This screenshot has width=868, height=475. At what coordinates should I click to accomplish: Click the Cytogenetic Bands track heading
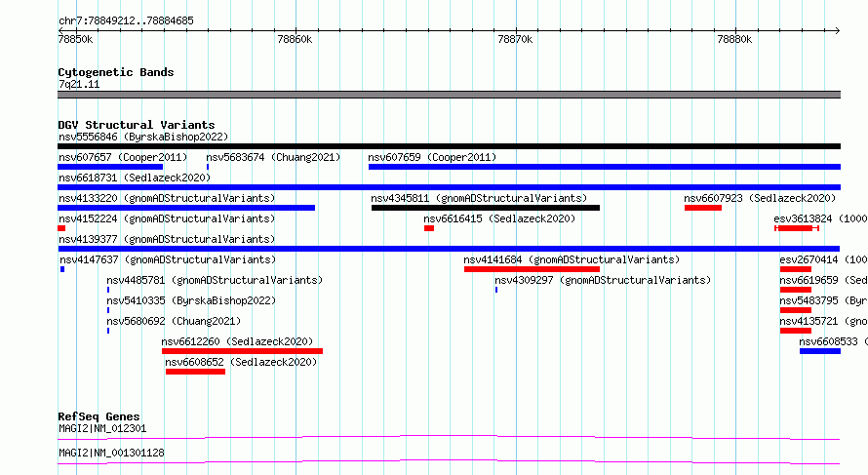point(116,72)
